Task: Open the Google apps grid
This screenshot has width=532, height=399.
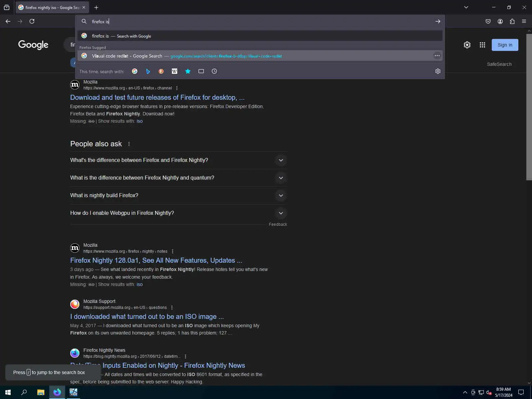Action: point(482,45)
